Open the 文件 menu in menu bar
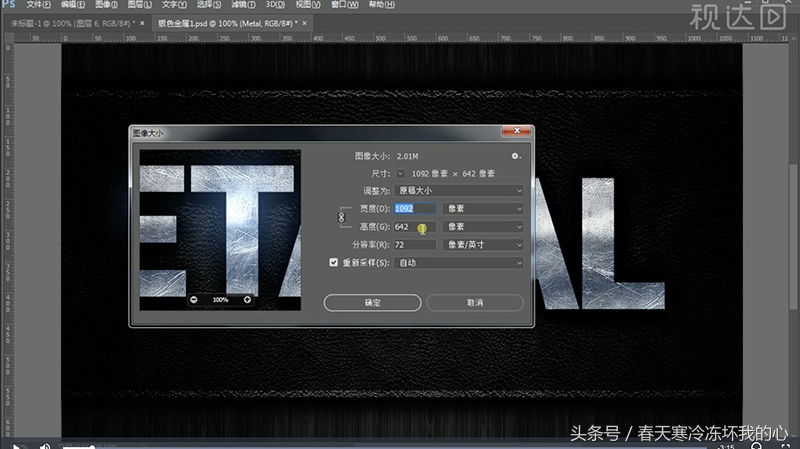 click(37, 5)
